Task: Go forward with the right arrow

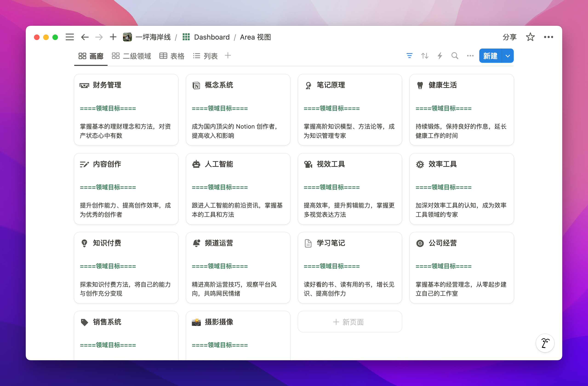Action: [99, 37]
